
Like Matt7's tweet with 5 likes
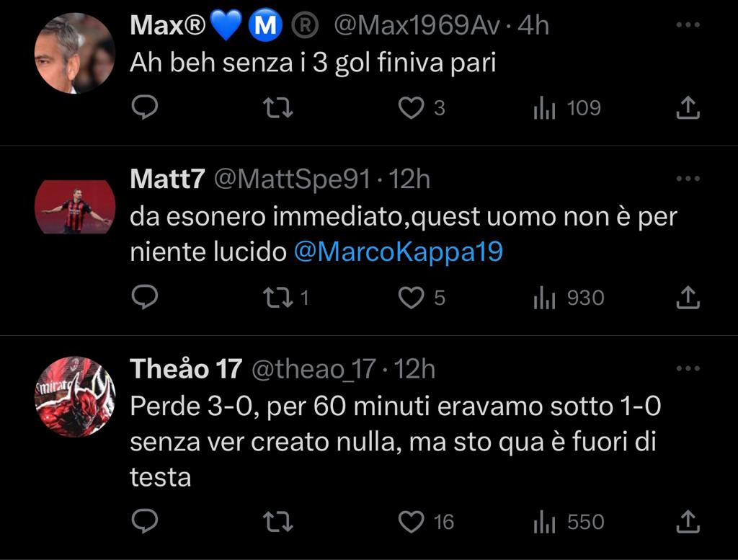pos(412,298)
